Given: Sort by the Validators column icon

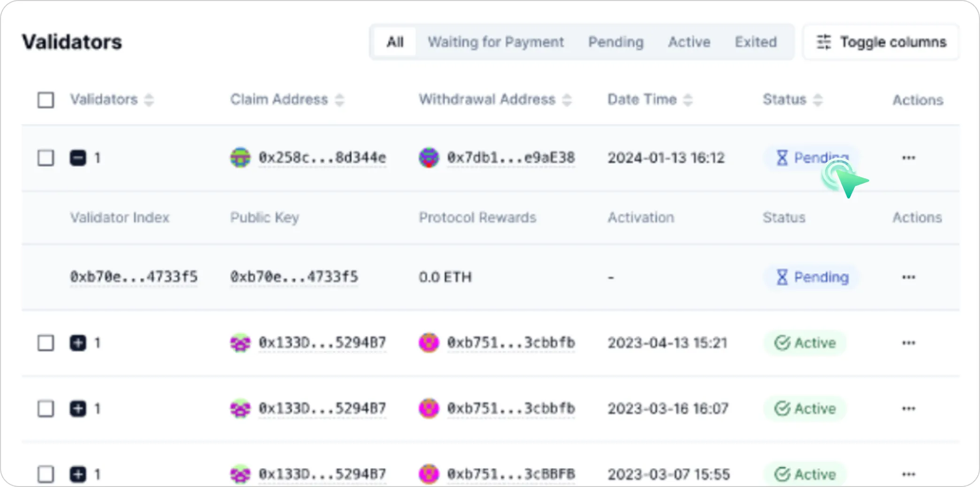Looking at the screenshot, I should [x=149, y=100].
